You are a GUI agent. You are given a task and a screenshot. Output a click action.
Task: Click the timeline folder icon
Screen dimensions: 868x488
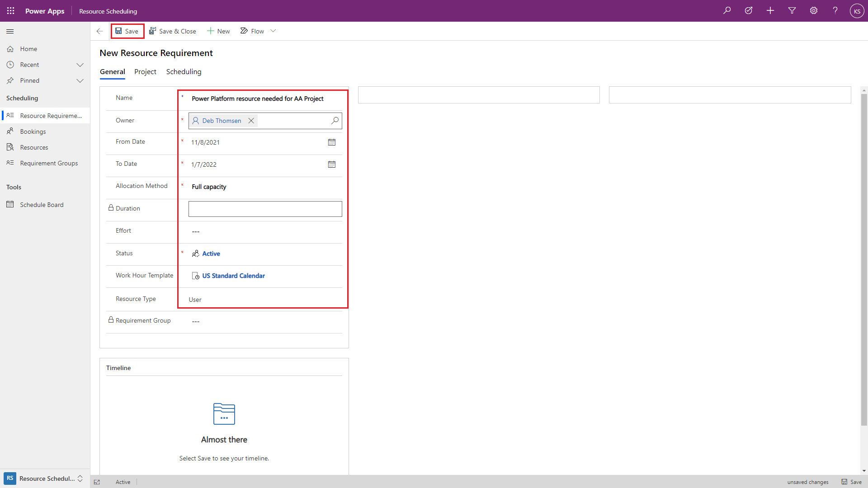224,414
